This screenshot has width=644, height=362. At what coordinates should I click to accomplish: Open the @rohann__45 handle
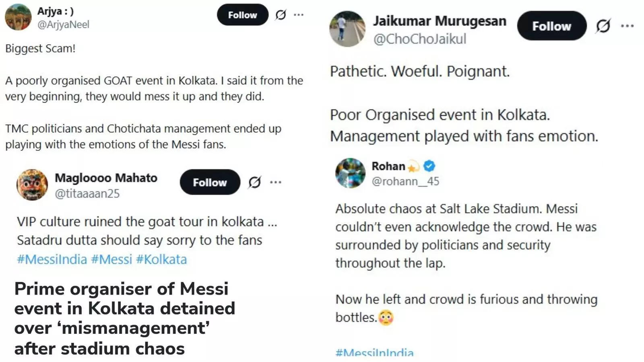pyautogui.click(x=405, y=181)
